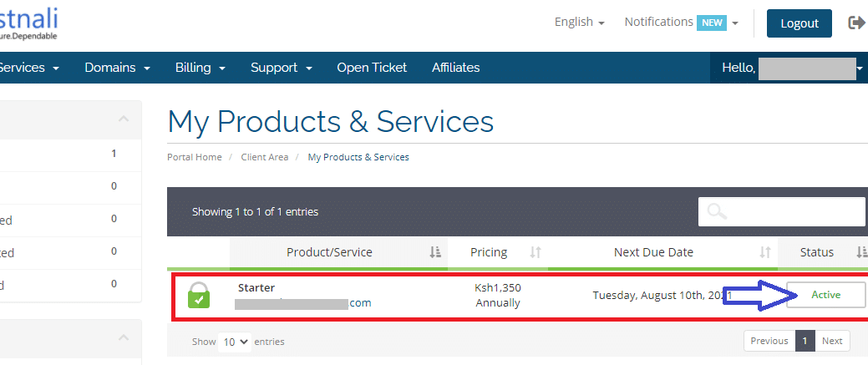Click the green SSL padlock icon
Image resolution: width=868 pixels, height=365 pixels.
point(199,295)
